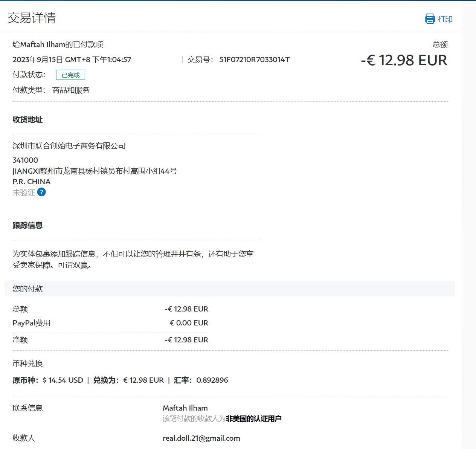Click the large -€ 12.98 EUR total
This screenshot has height=449, width=476.
coord(404,60)
